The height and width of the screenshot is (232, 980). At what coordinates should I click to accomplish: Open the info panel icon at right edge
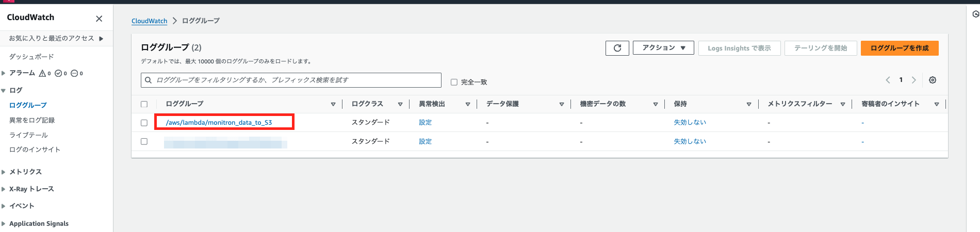click(975, 14)
